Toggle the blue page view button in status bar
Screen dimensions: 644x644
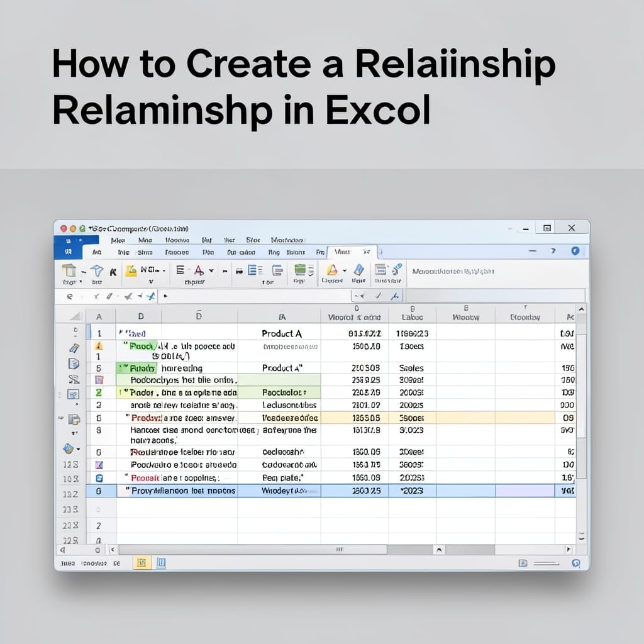pyautogui.click(x=162, y=563)
